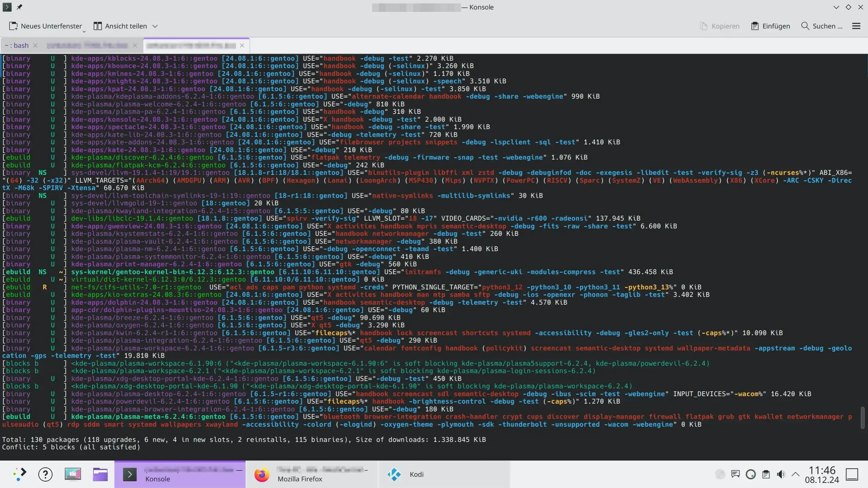The height and width of the screenshot is (488, 868).
Task: Click 'sys-devel/llvm-19.1.4-1:19/19.1::gentoo' text
Action: point(150,172)
